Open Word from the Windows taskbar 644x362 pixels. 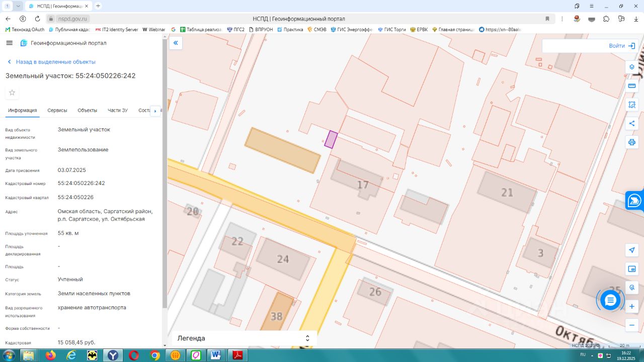216,355
